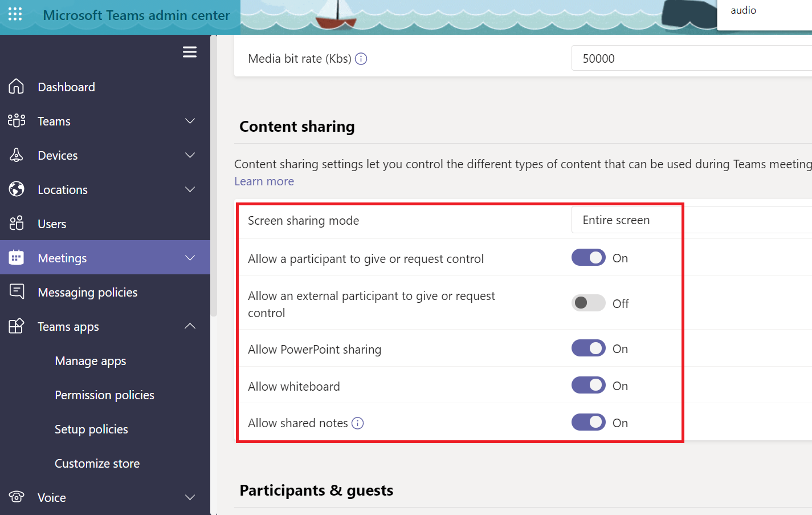This screenshot has width=812, height=515.
Task: Click Allow PowerPoint sharing label
Action: click(x=315, y=350)
